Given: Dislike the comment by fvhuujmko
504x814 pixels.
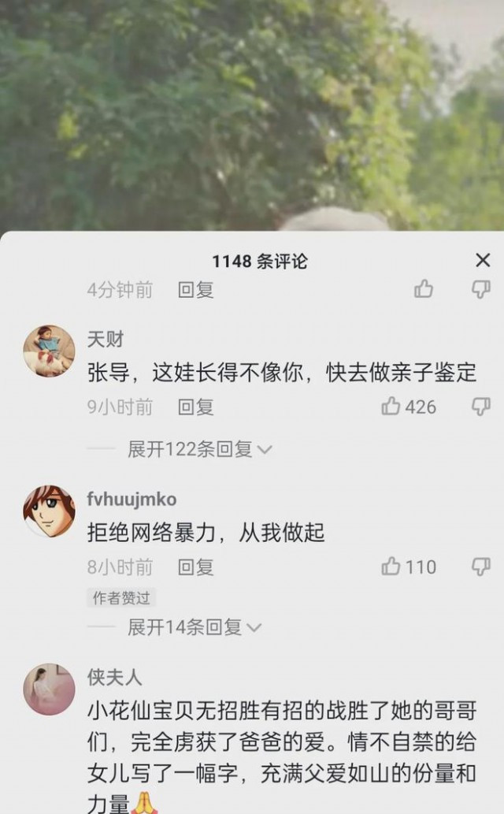Looking at the screenshot, I should (x=480, y=567).
